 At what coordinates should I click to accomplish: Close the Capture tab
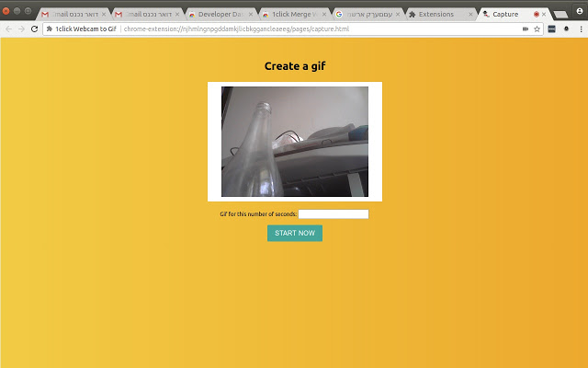point(543,15)
